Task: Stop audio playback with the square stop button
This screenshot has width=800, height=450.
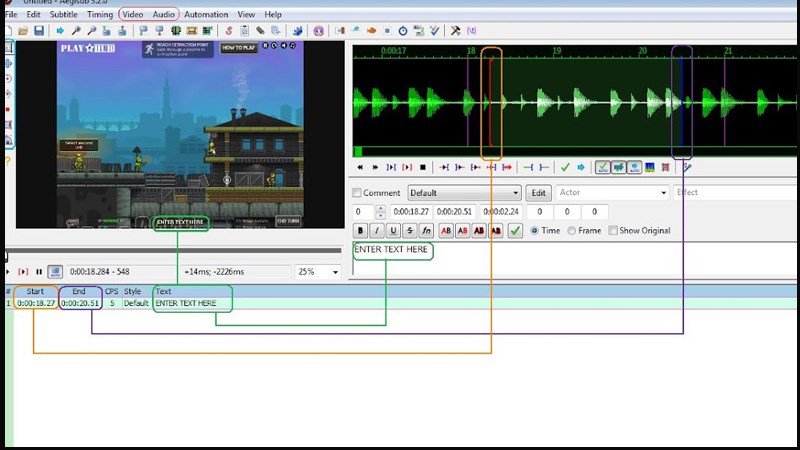Action: 423,167
